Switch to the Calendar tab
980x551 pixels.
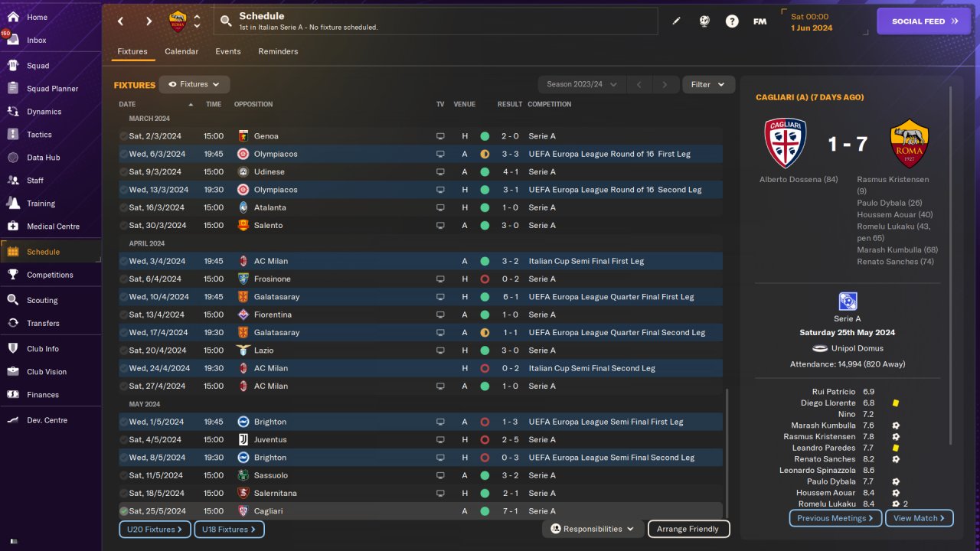(x=181, y=51)
